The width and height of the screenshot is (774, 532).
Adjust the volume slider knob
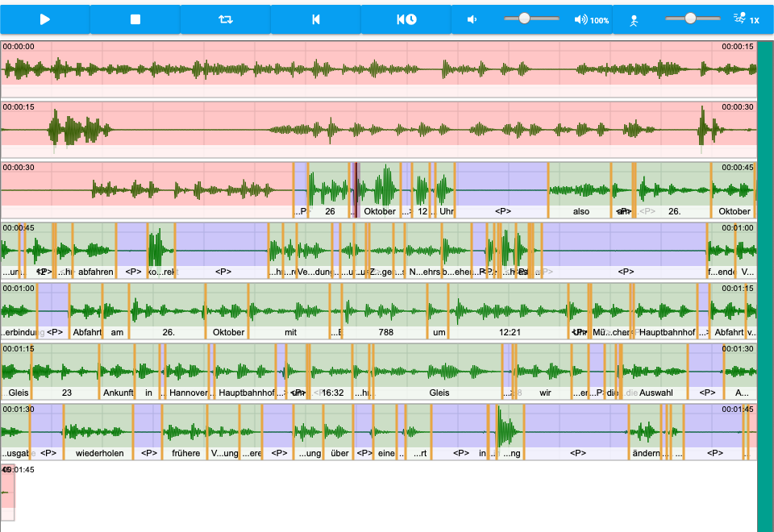coord(524,19)
